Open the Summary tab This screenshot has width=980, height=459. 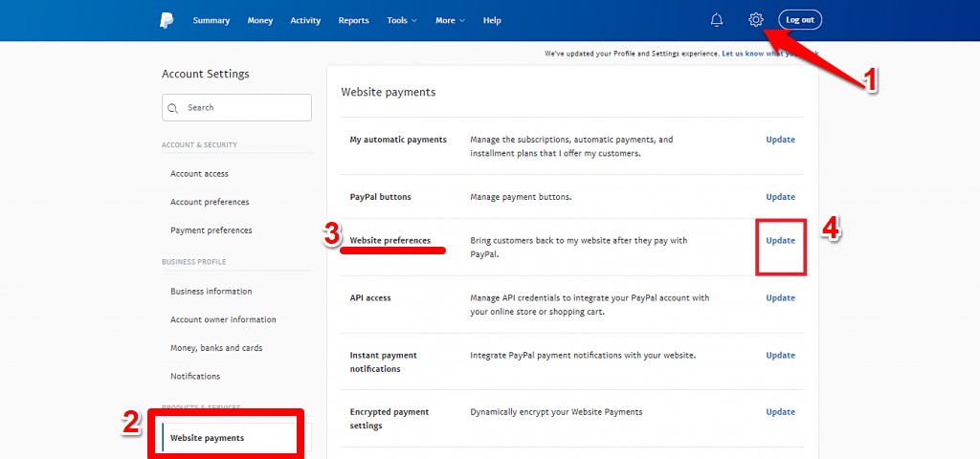(211, 20)
